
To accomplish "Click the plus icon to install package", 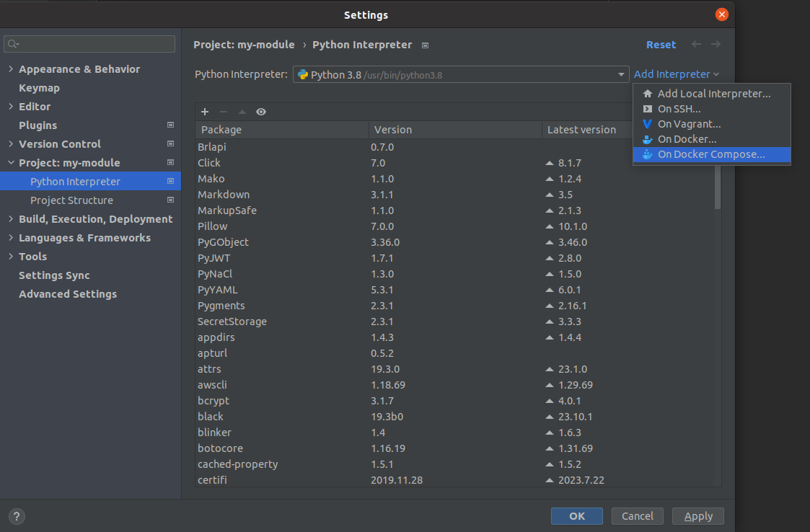I will [205, 112].
